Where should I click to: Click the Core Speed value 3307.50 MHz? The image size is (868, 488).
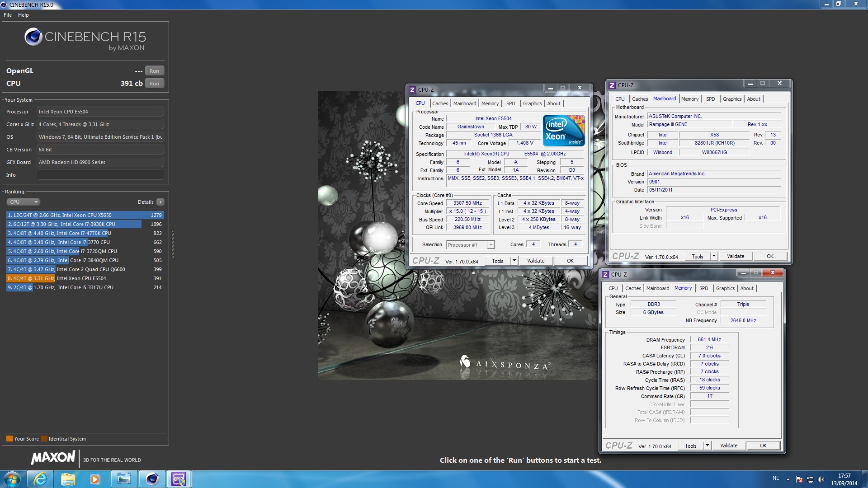467,203
